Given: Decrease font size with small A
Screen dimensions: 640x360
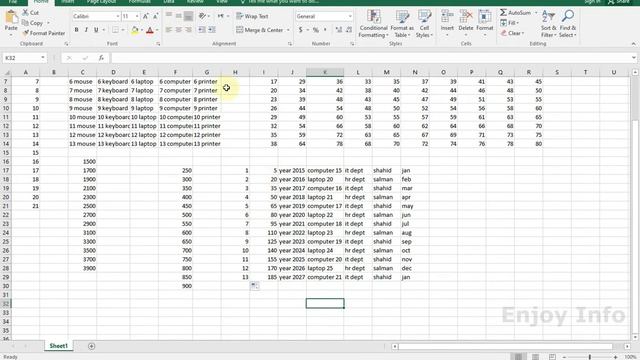Looking at the screenshot, I should pos(156,16).
